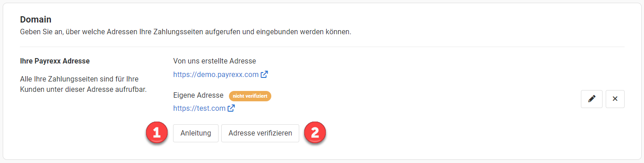644x163 pixels.
Task: Click the red number 1 marker
Action: tap(156, 133)
